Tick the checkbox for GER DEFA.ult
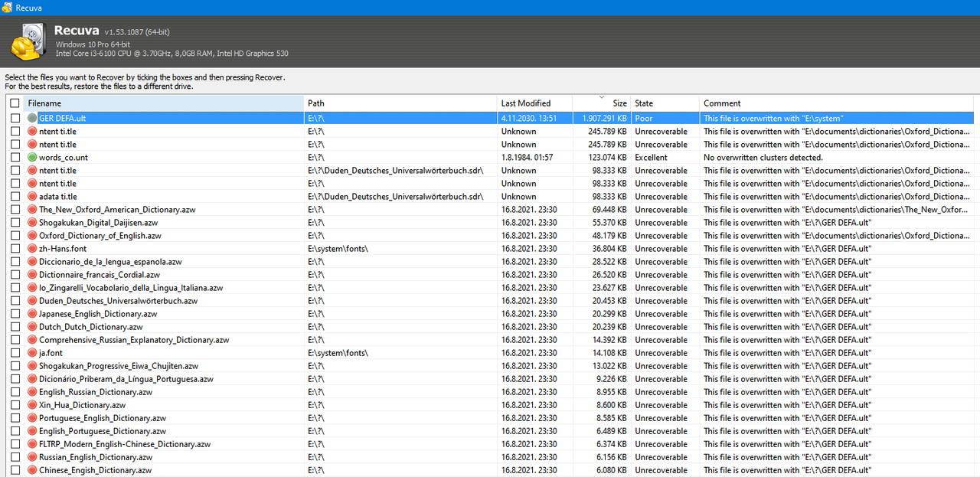 [x=15, y=119]
